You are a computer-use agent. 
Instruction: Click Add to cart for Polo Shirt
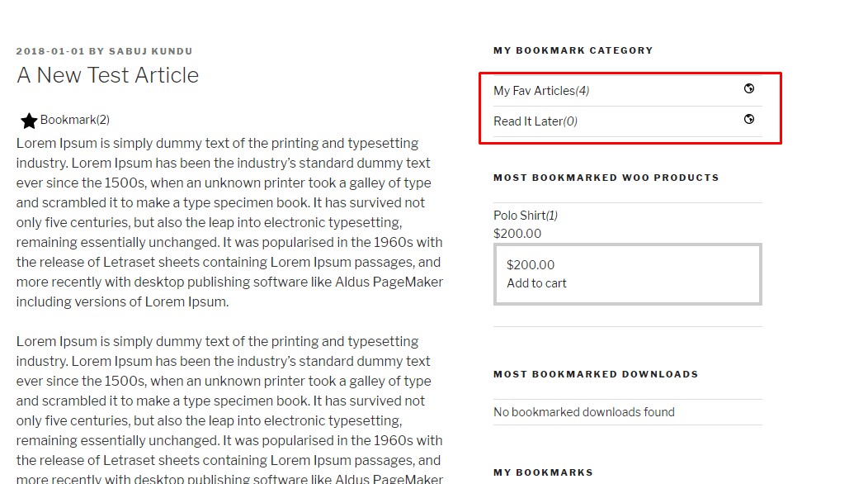pyautogui.click(x=536, y=283)
